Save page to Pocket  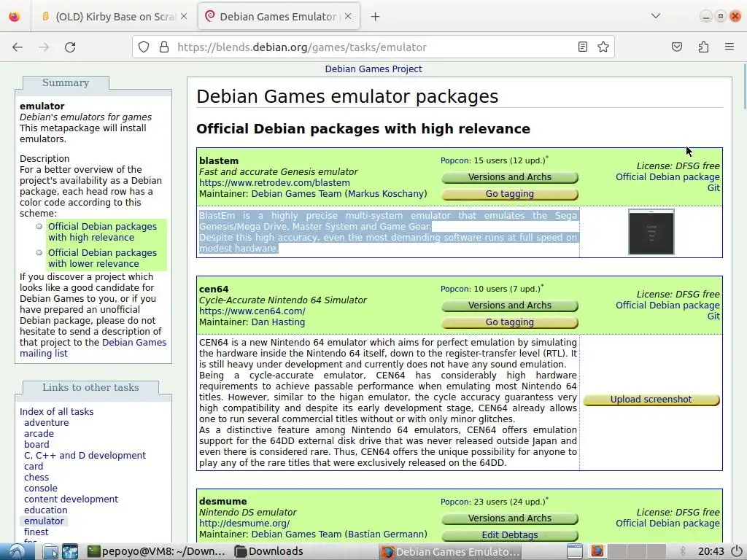pyautogui.click(x=677, y=47)
